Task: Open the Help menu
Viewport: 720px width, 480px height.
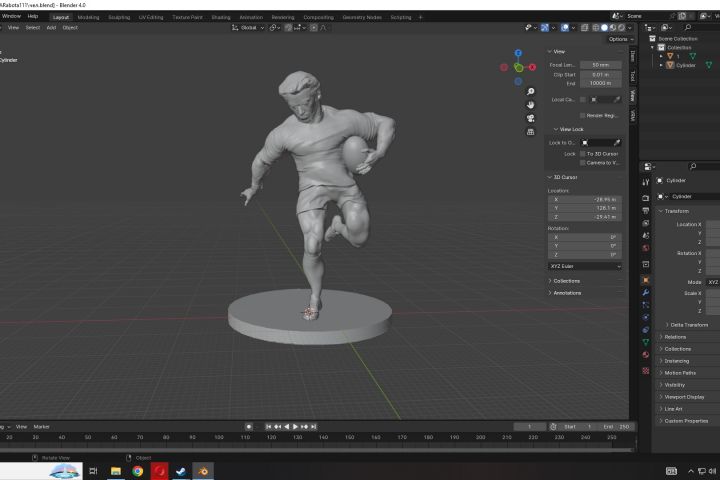Action: [33, 16]
